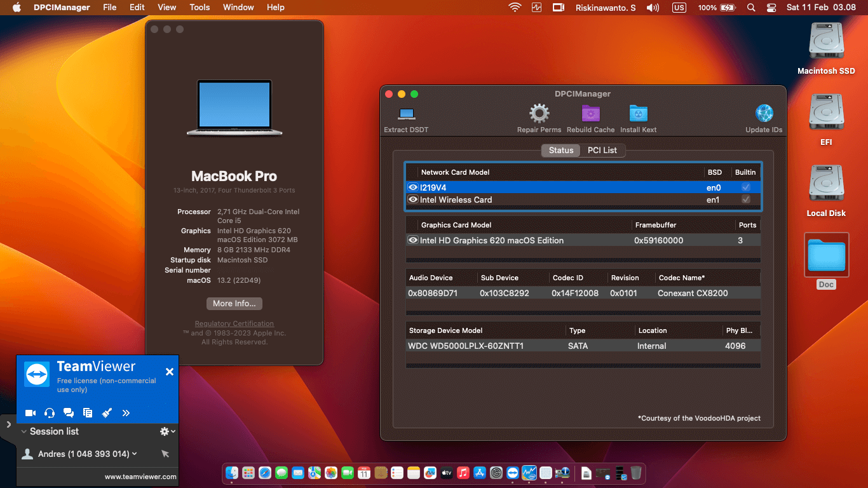Open Messages from the dock
The height and width of the screenshot is (488, 868).
(281, 473)
